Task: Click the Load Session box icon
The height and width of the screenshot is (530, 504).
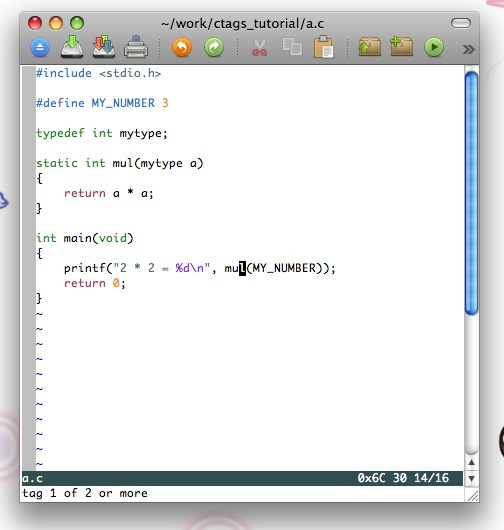Action: coord(369,47)
